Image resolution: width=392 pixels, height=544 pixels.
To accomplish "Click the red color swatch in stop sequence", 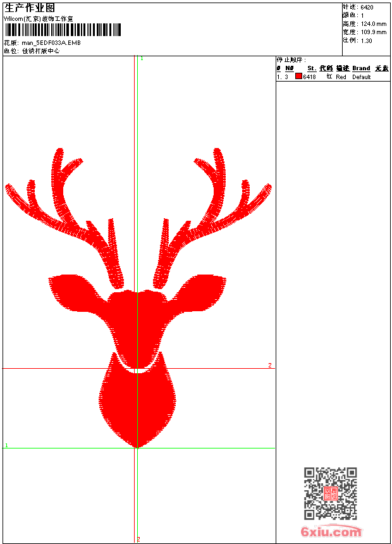I will [x=298, y=77].
